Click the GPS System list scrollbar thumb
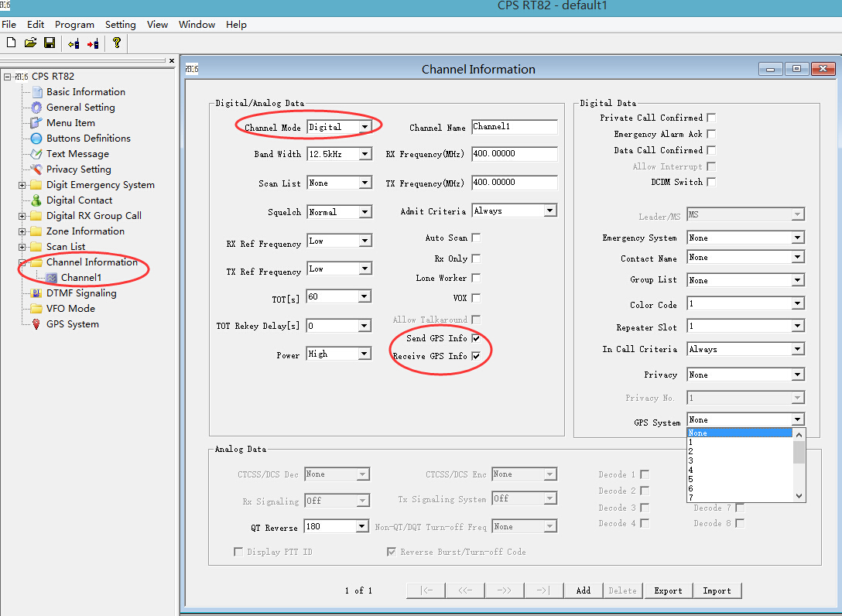 point(799,452)
